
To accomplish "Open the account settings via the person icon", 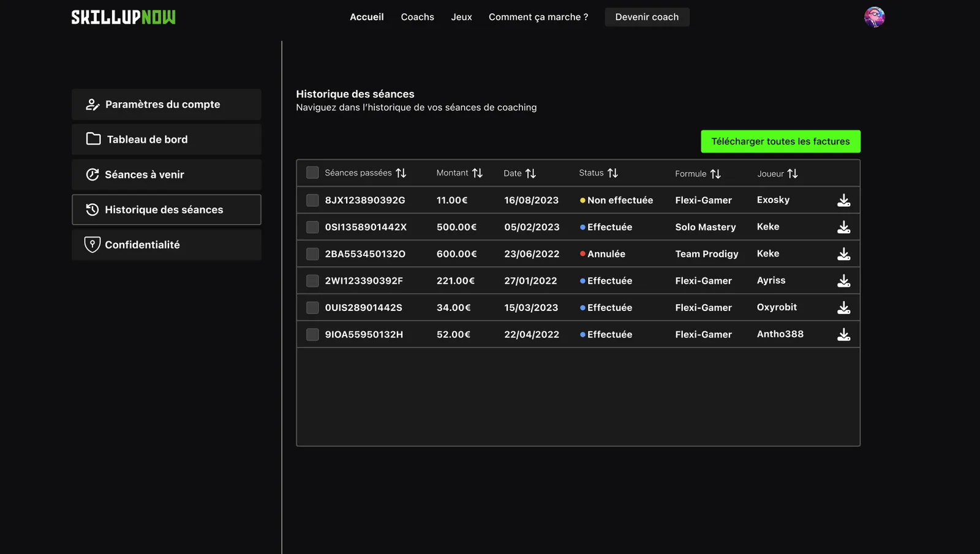I will pos(92,104).
